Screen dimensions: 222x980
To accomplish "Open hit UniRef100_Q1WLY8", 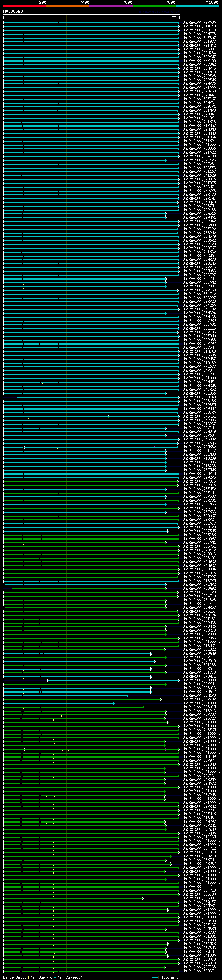I will pos(199,26).
